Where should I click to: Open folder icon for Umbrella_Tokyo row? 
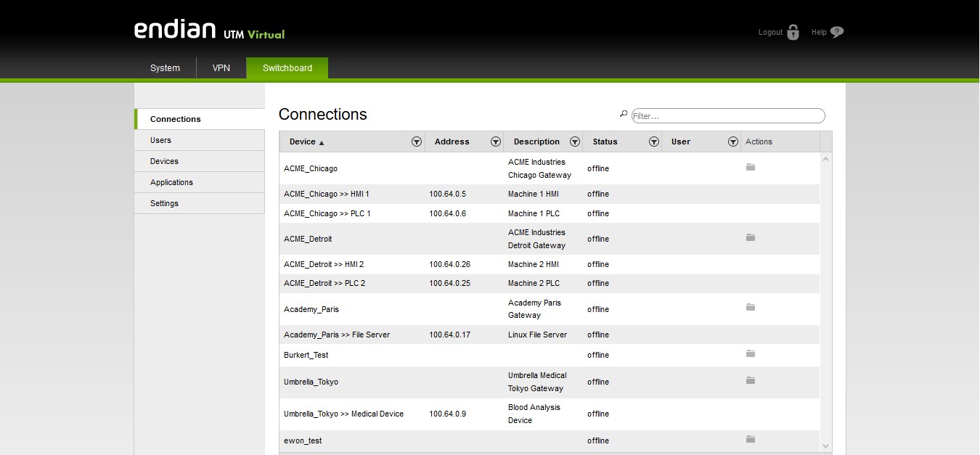point(751,381)
